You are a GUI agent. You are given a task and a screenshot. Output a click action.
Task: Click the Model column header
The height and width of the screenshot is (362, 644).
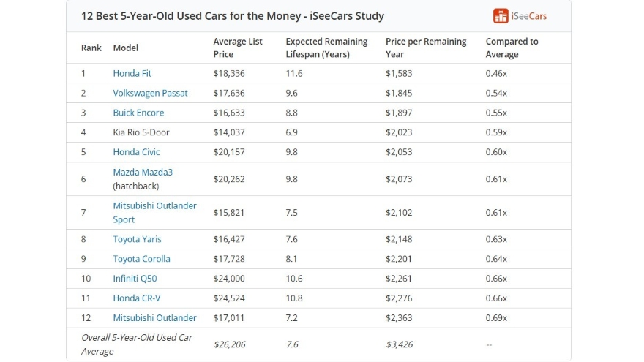pos(125,48)
